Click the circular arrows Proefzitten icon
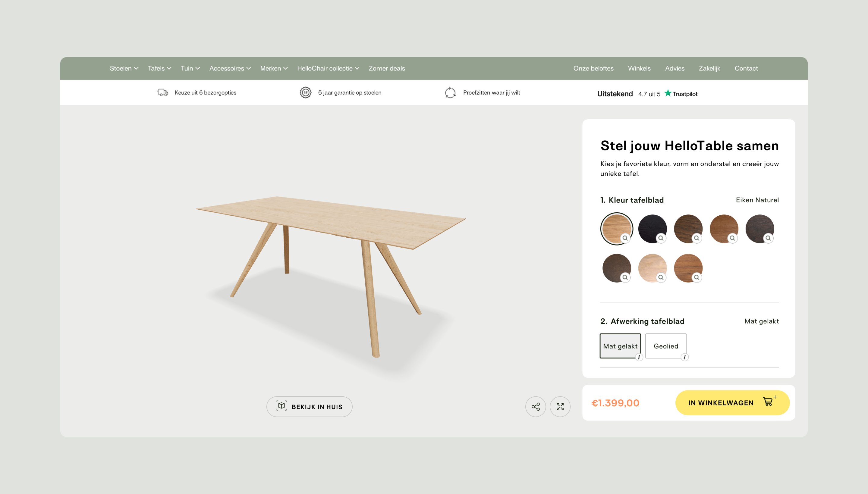This screenshot has height=494, width=868. [x=450, y=92]
